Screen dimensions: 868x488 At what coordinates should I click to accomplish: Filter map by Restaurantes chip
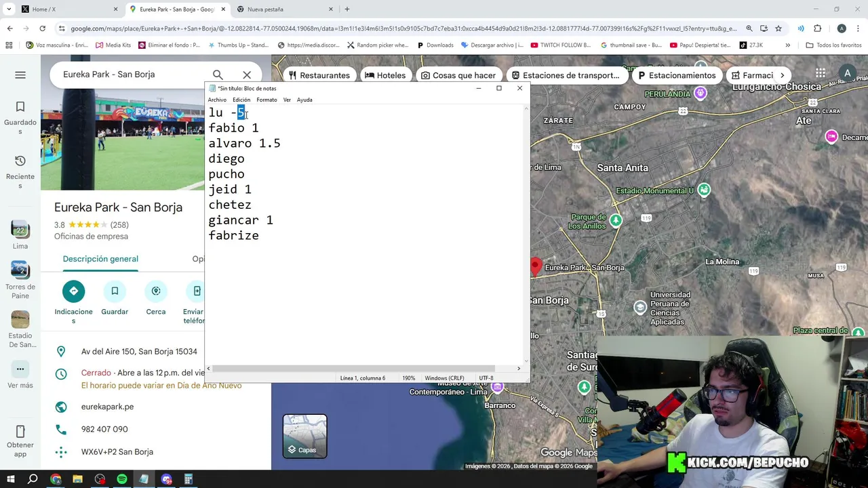(319, 75)
